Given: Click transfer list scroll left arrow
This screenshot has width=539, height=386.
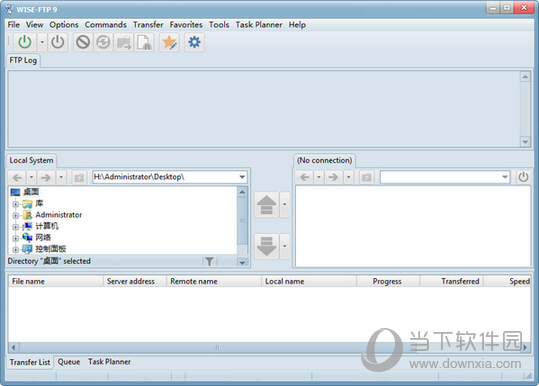Looking at the screenshot, I should tap(13, 348).
